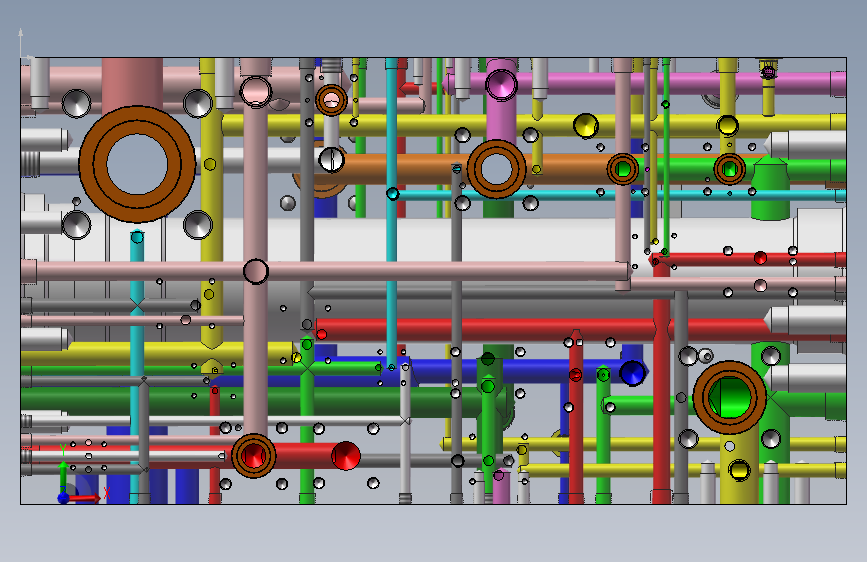Screen dimensions: 867x562
Task: Select the largest brown ring flange with hollow center
Action: 137,164
